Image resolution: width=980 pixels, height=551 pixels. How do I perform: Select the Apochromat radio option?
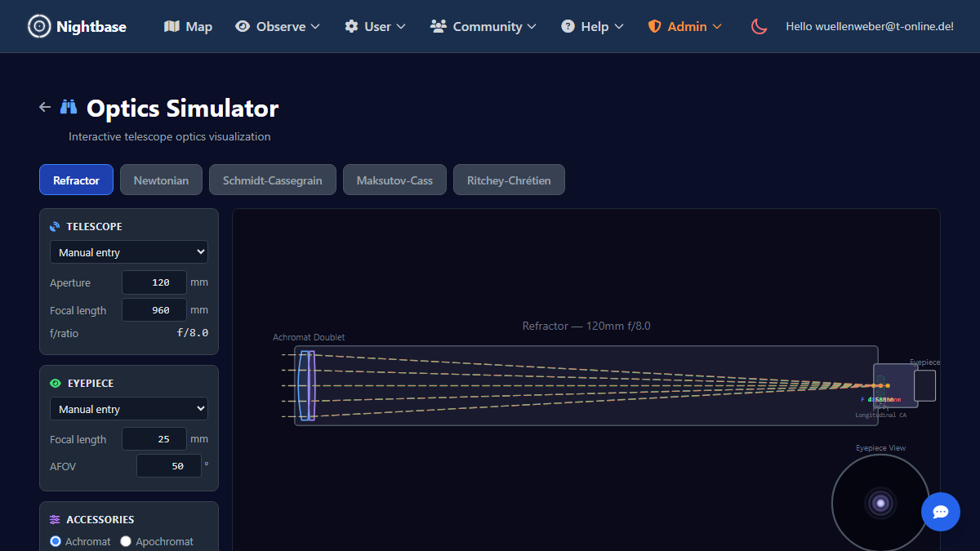126,541
